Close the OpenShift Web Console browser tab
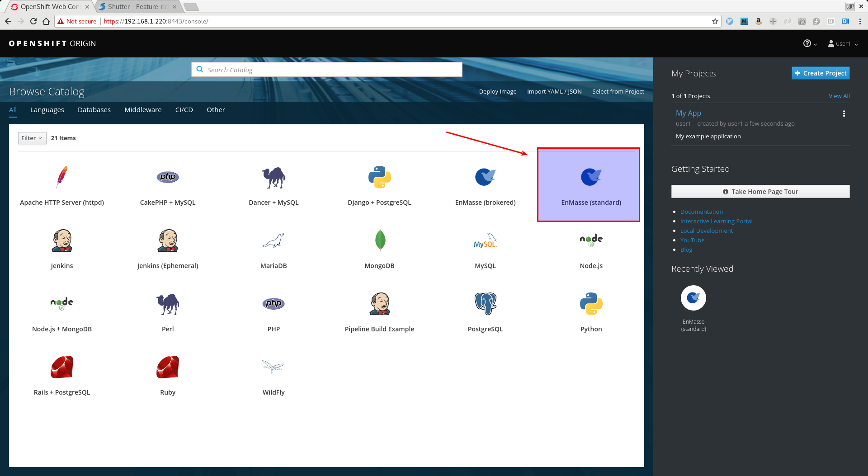Viewport: 868px width, 476px height. [x=87, y=7]
